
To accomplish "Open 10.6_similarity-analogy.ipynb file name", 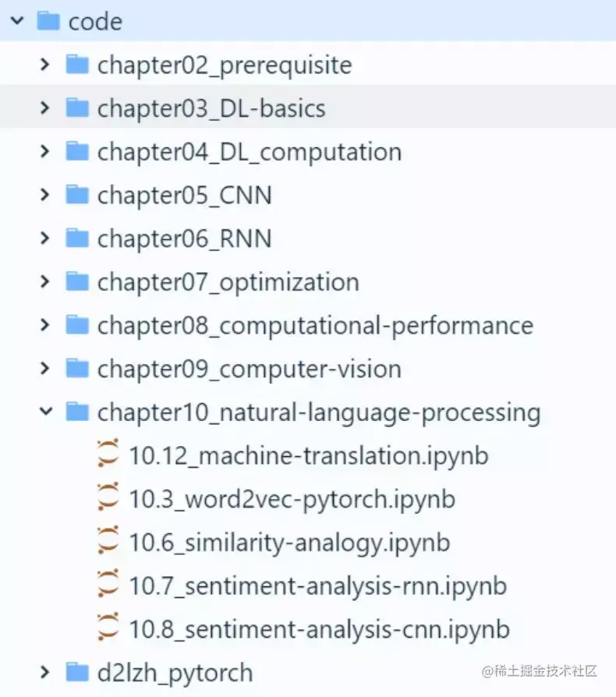I will click(289, 543).
